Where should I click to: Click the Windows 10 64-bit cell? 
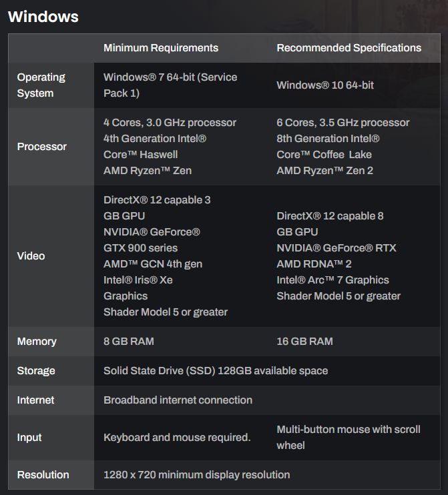325,85
